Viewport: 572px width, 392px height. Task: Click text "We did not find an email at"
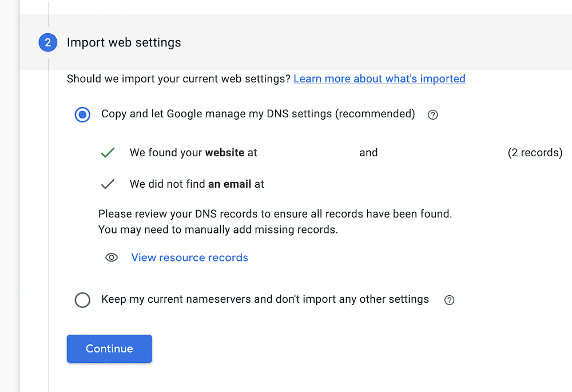197,184
